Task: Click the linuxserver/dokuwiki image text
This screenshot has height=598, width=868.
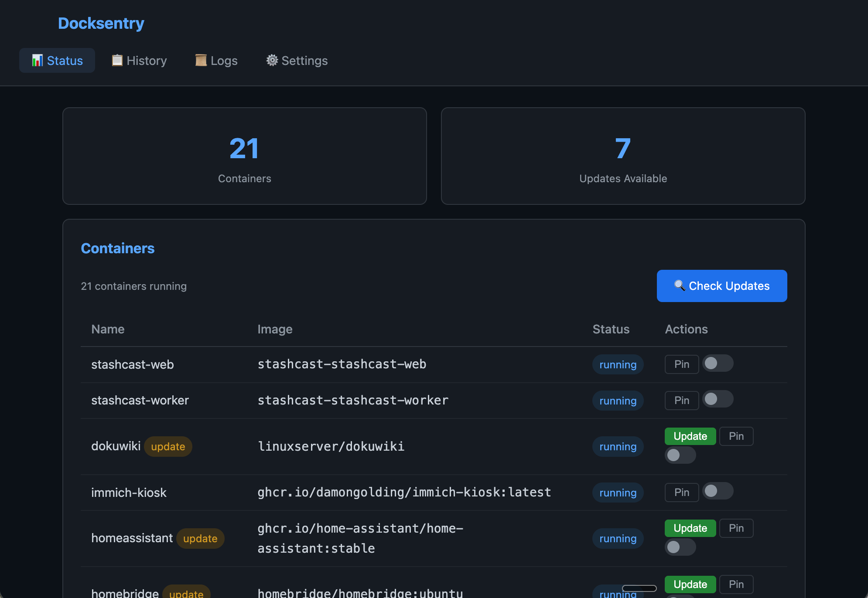Action: (331, 446)
